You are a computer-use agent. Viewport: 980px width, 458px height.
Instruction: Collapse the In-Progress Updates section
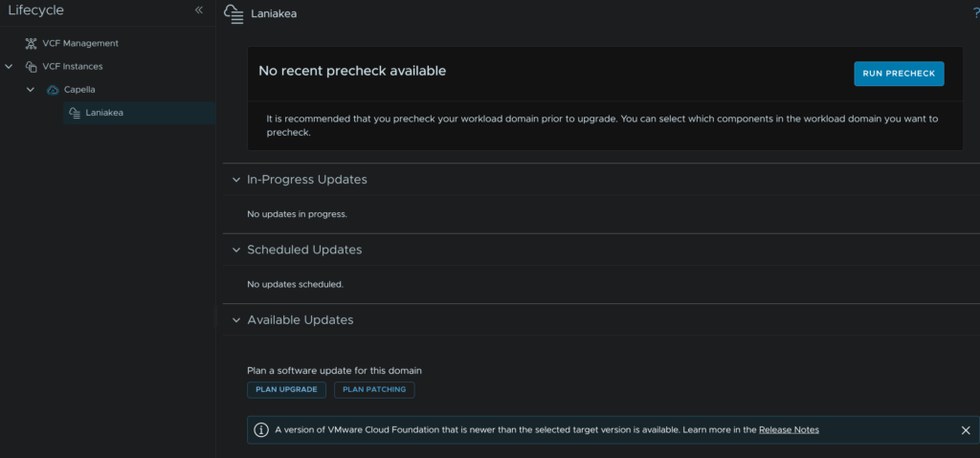(x=235, y=180)
